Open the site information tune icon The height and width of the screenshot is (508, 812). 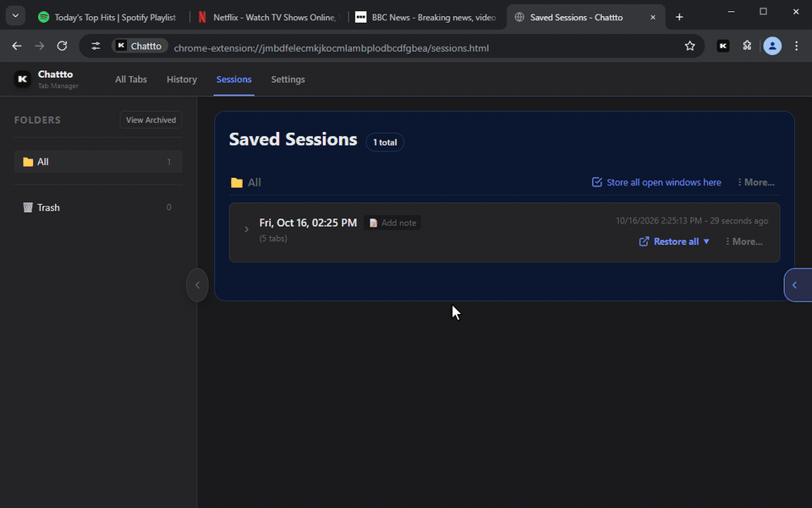pyautogui.click(x=96, y=46)
